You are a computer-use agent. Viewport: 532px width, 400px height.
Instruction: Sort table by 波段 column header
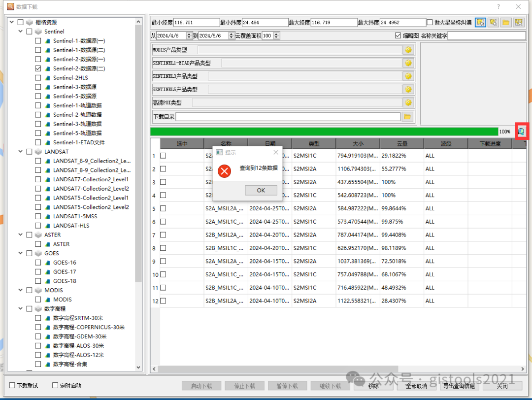(446, 144)
